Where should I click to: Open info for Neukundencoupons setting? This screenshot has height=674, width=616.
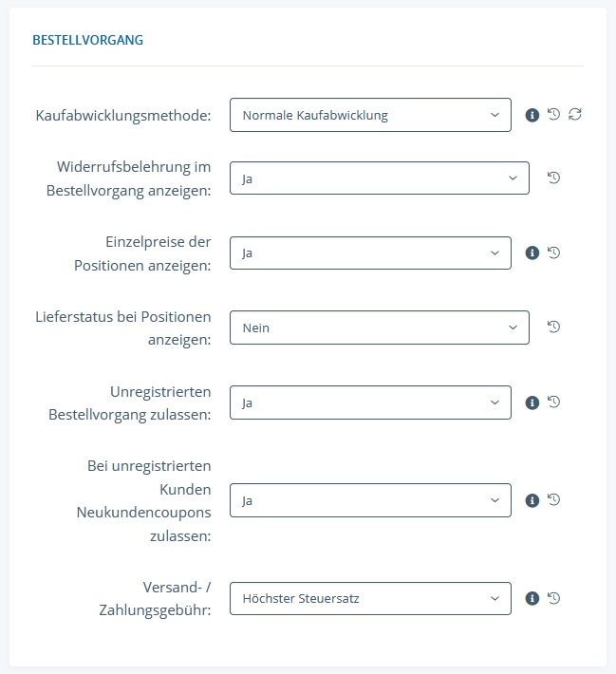coord(532,500)
